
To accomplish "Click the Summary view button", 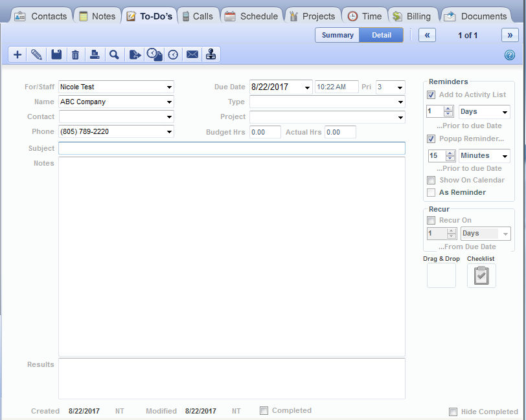I will pos(337,36).
